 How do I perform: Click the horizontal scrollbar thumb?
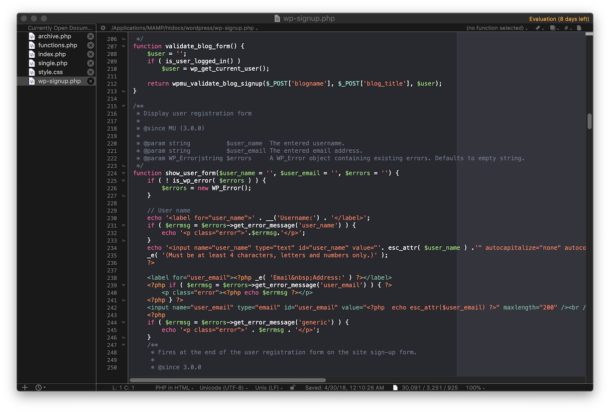[228, 380]
